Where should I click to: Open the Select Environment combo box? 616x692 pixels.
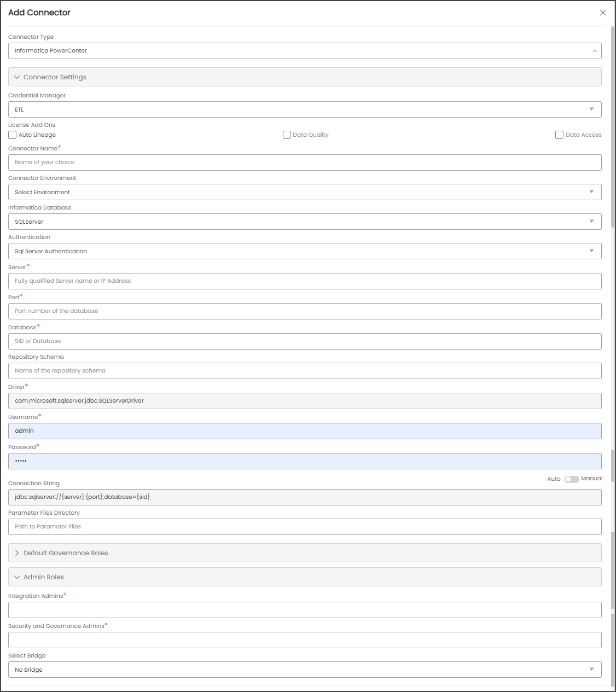[x=304, y=192]
